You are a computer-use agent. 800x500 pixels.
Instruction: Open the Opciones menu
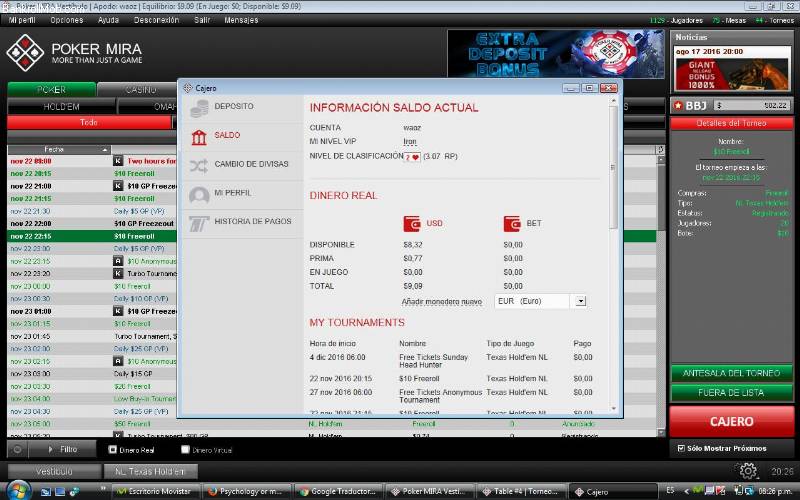click(x=67, y=20)
